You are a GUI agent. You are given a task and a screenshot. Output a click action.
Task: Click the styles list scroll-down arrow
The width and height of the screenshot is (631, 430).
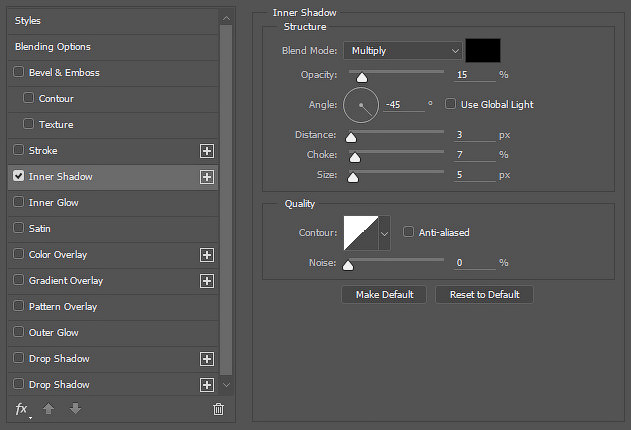tap(227, 385)
